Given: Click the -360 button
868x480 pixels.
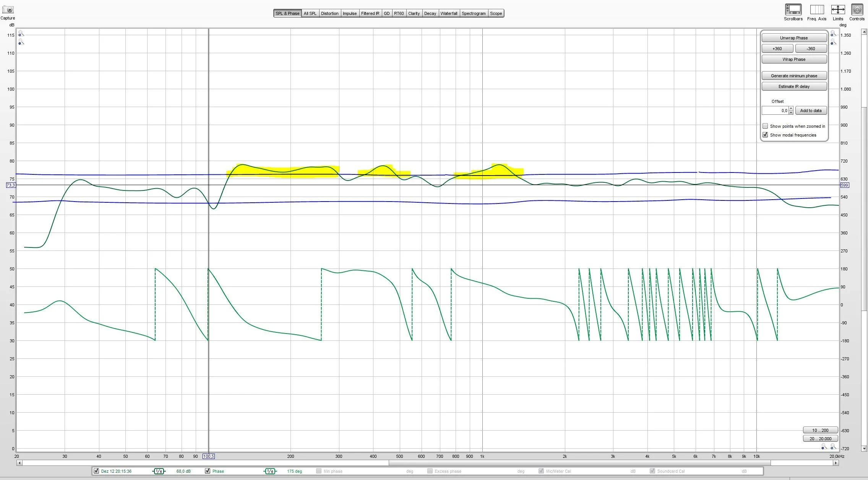Looking at the screenshot, I should [x=811, y=49].
